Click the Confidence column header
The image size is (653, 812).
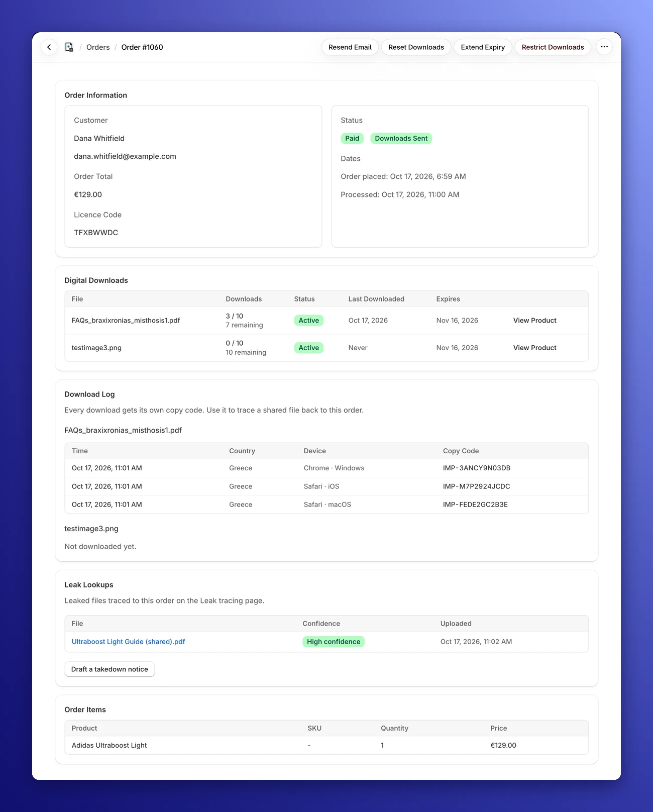(321, 624)
